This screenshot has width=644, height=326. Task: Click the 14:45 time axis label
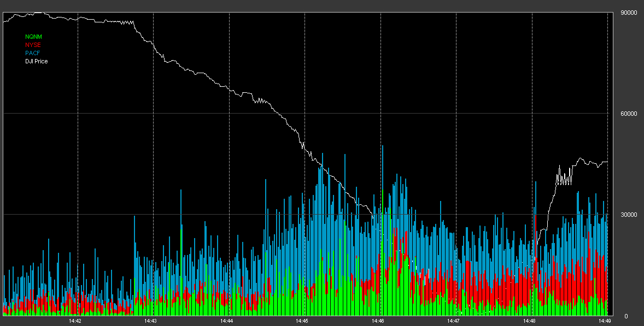tap(301, 322)
